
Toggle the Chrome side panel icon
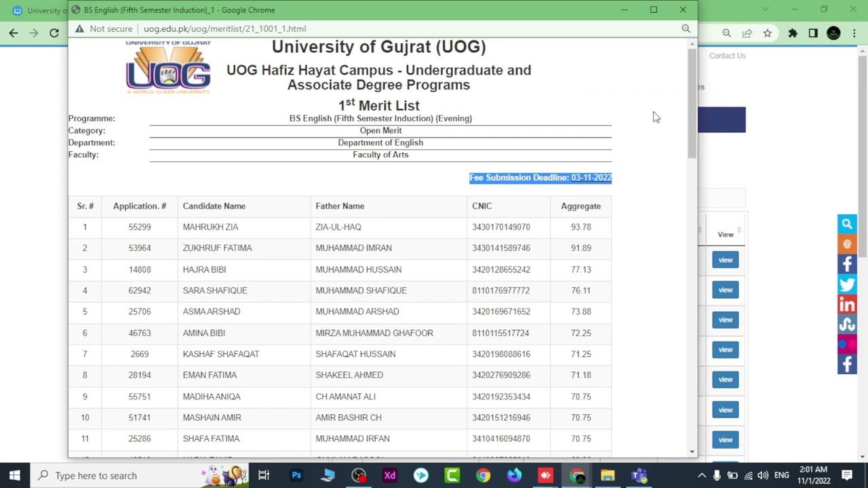tap(813, 33)
